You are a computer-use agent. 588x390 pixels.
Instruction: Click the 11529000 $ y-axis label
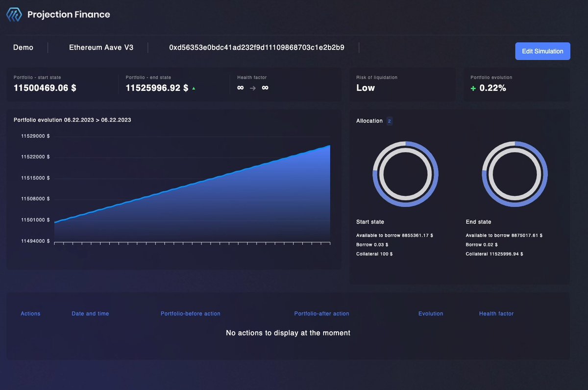pos(35,136)
